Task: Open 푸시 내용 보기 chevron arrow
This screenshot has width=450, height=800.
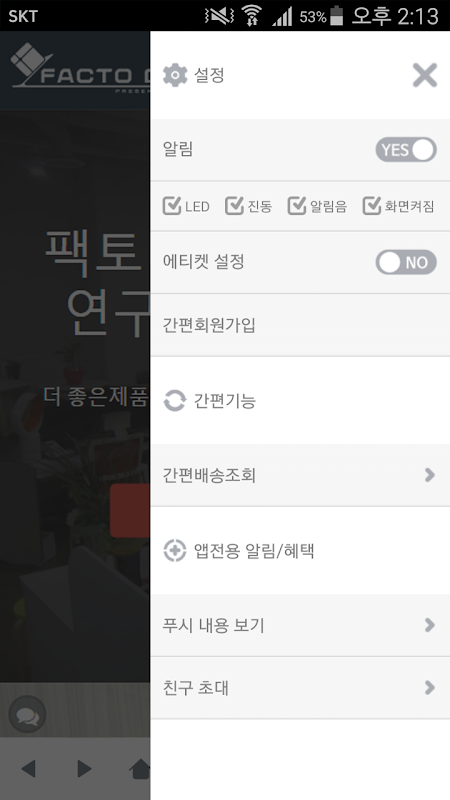Action: click(x=430, y=625)
